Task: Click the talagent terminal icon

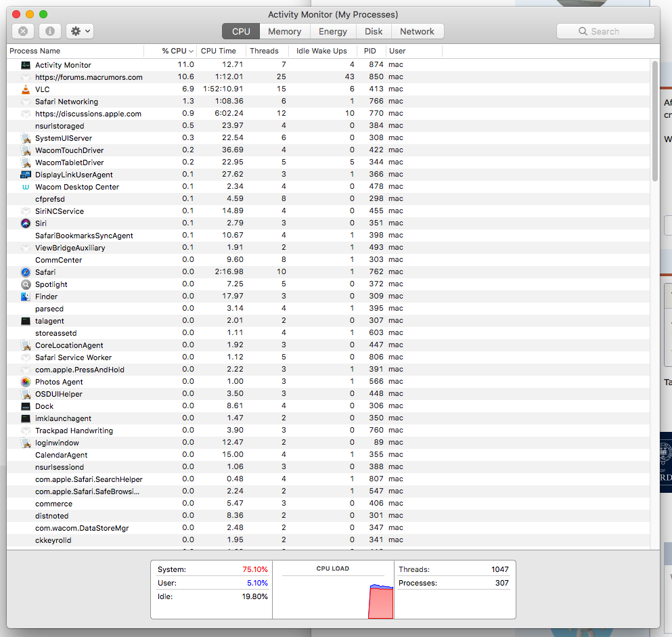Action: pos(26,321)
